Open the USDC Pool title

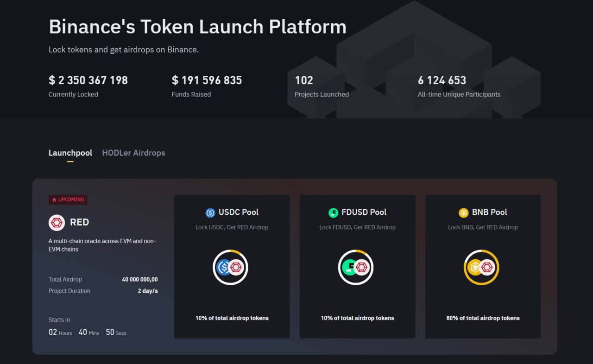coord(239,212)
